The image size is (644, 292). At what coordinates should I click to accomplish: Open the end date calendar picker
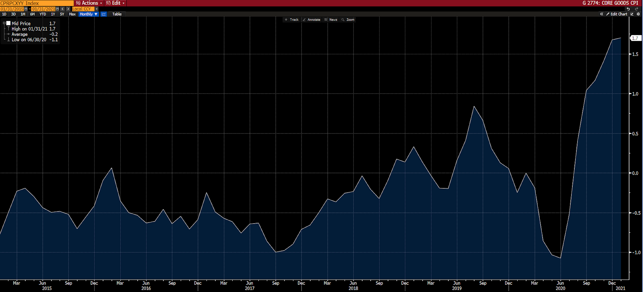coord(58,9)
